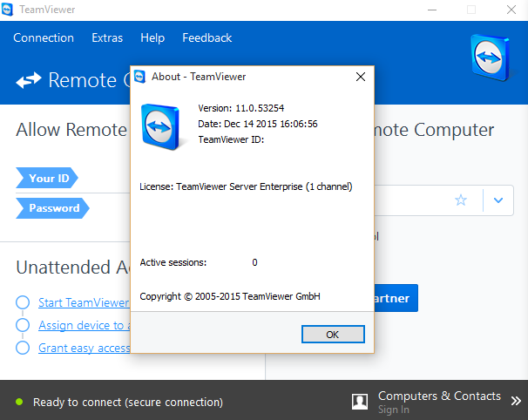Image resolution: width=528 pixels, height=420 pixels.
Task: Expand Computers & Contacts with the double chevron
Action: click(516, 401)
